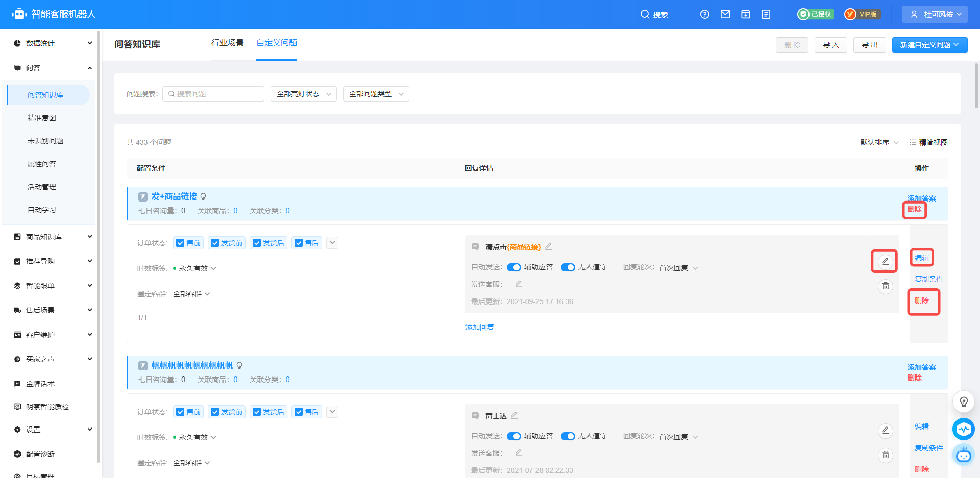The height and width of the screenshot is (478, 980).
Task: Edit 发送客服 in the first reply
Action: 519,284
